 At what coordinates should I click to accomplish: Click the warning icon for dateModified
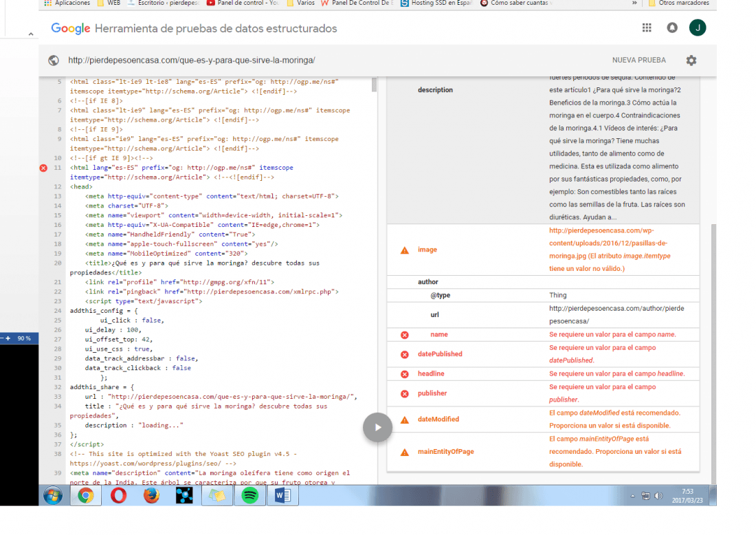coord(405,419)
